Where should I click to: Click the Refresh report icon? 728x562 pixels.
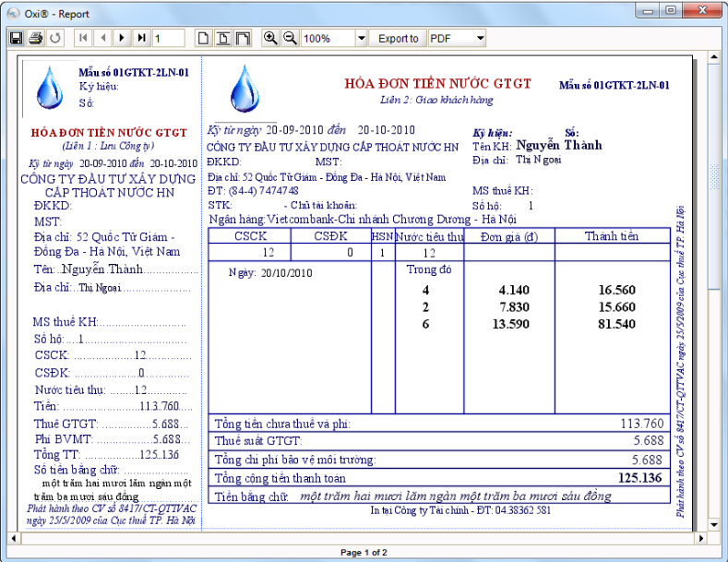pyautogui.click(x=55, y=38)
